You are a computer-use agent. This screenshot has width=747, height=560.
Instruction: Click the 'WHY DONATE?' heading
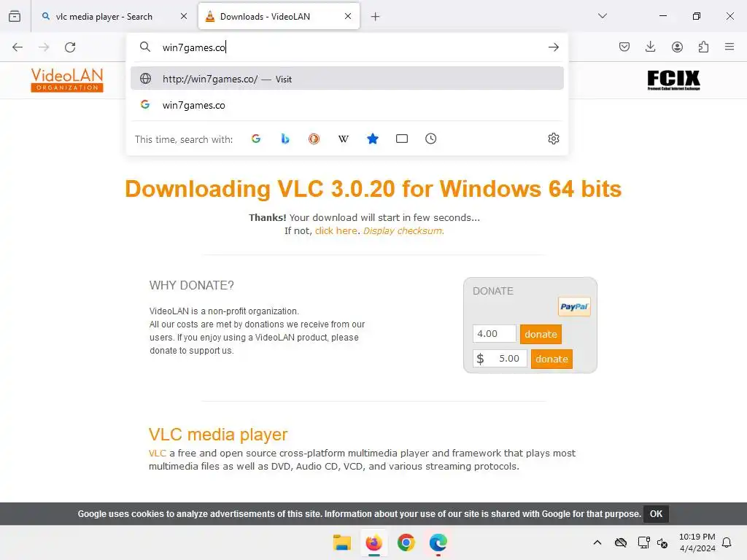coord(192,285)
